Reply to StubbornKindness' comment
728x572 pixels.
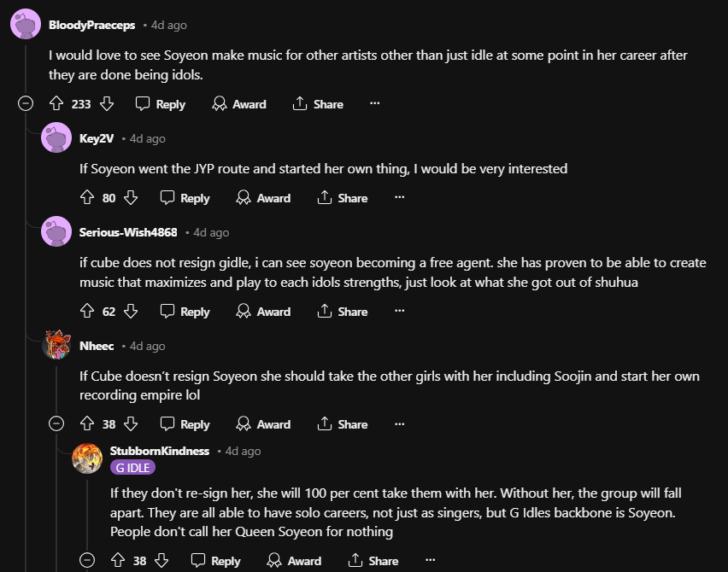tap(215, 561)
